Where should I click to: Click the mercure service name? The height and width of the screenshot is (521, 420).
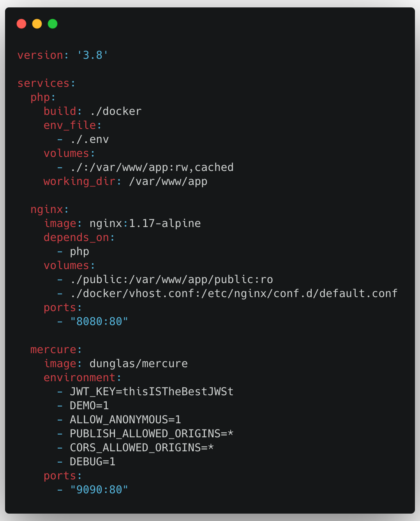53,350
